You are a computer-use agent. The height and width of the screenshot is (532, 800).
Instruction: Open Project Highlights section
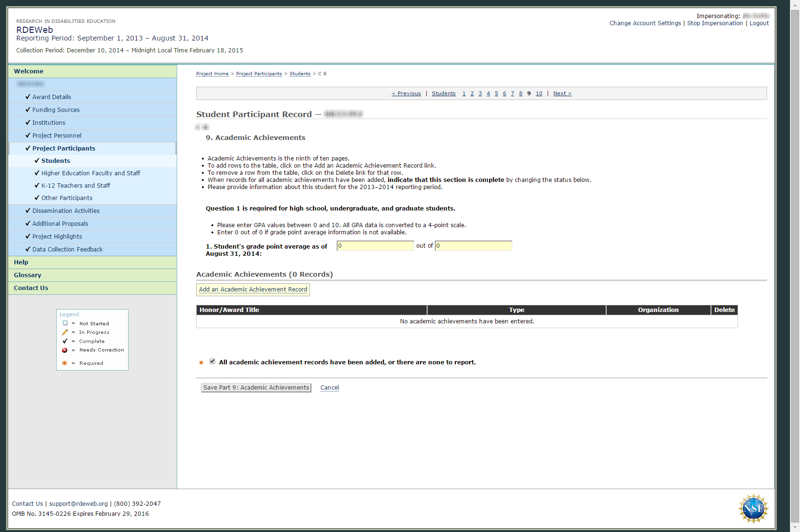tap(57, 236)
